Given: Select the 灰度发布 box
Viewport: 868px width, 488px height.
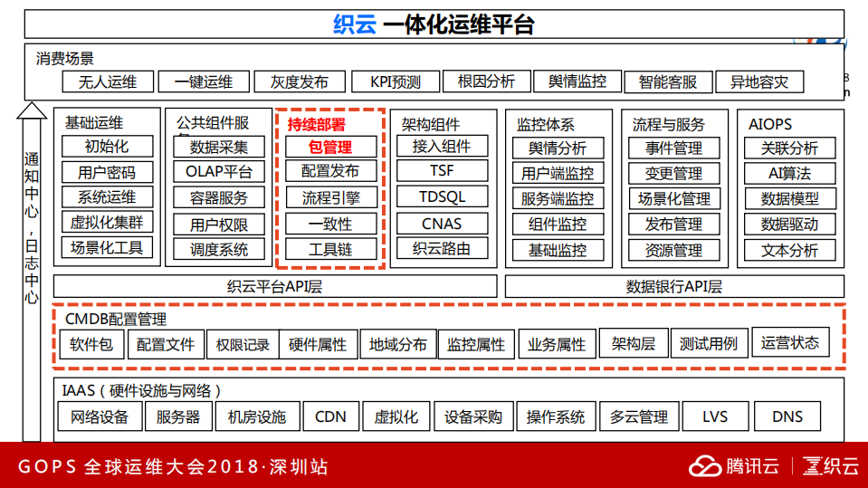Looking at the screenshot, I should pos(299,82).
